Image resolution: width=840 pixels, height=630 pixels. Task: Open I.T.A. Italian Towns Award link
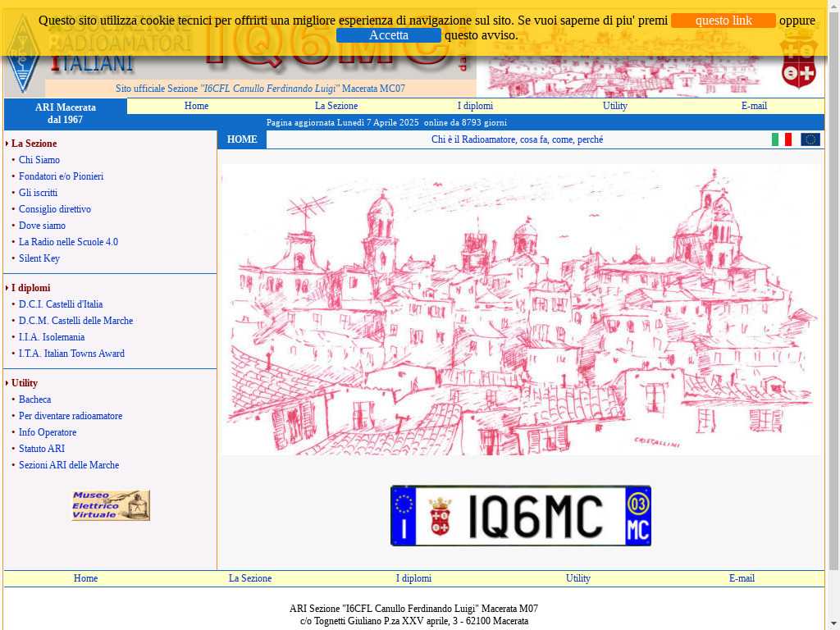pyautogui.click(x=71, y=354)
